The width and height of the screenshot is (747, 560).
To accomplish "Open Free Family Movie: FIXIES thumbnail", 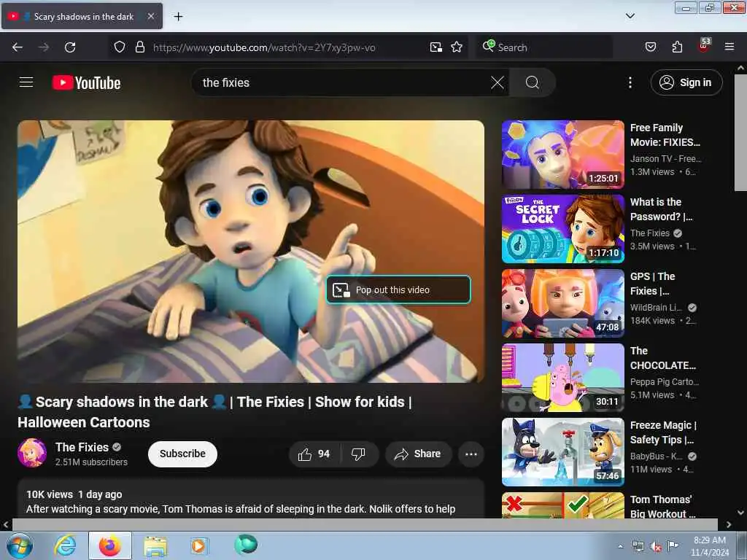I will (562, 155).
